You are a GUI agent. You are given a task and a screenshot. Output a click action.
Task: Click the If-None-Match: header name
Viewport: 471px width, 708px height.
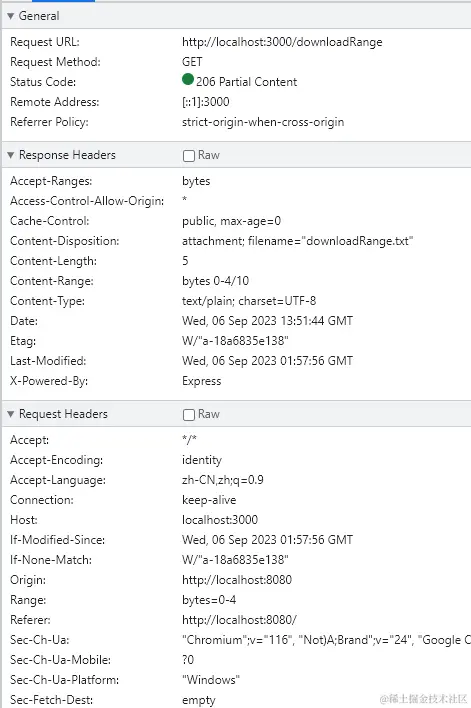point(51,559)
